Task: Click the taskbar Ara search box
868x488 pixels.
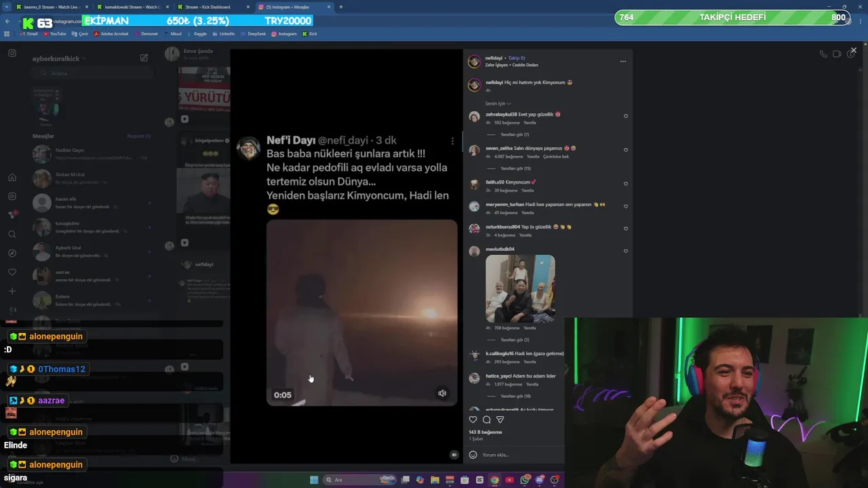Action: [x=359, y=480]
